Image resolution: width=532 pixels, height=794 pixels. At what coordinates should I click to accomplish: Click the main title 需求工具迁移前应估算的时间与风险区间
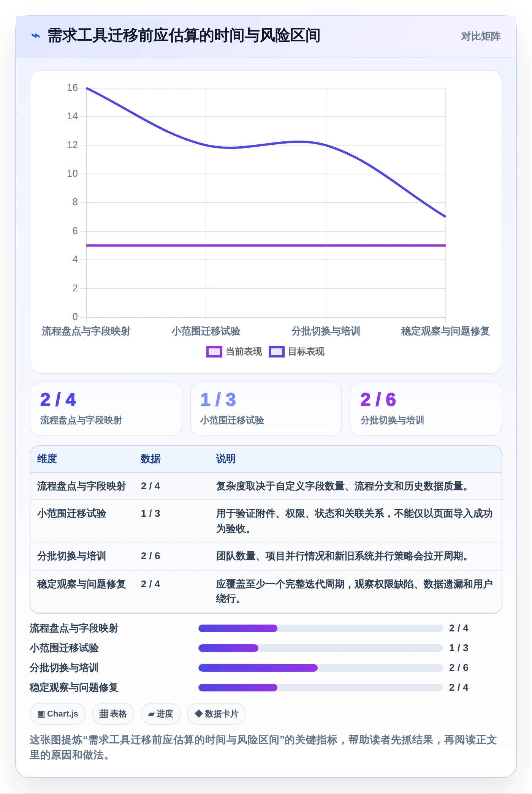184,36
